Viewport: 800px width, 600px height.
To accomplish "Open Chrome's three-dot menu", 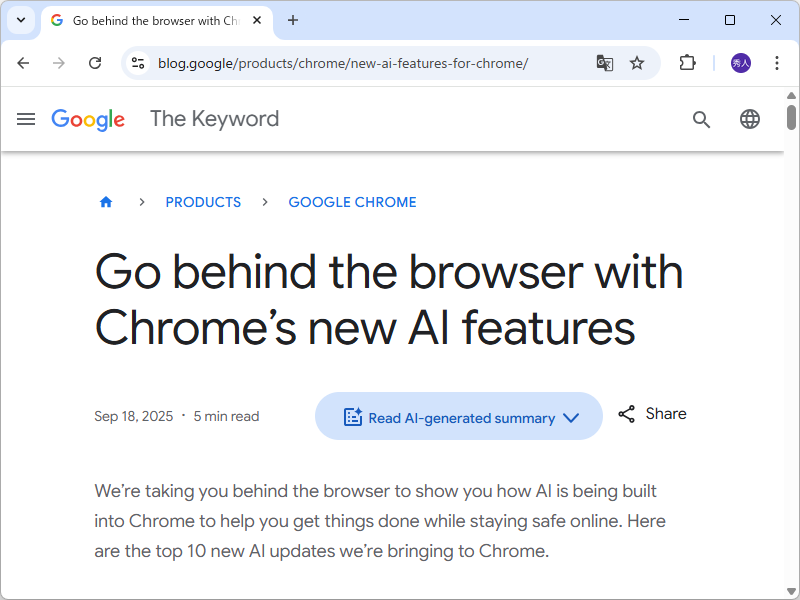I will coord(777,63).
